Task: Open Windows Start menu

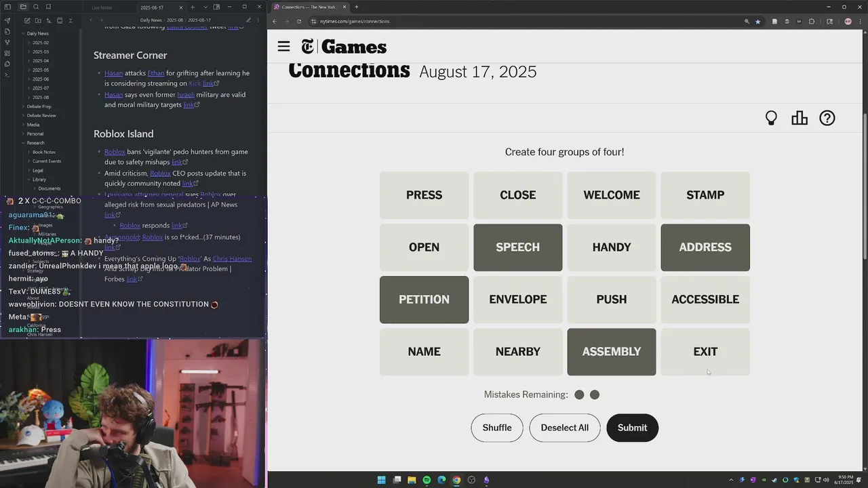Action: pos(382,480)
